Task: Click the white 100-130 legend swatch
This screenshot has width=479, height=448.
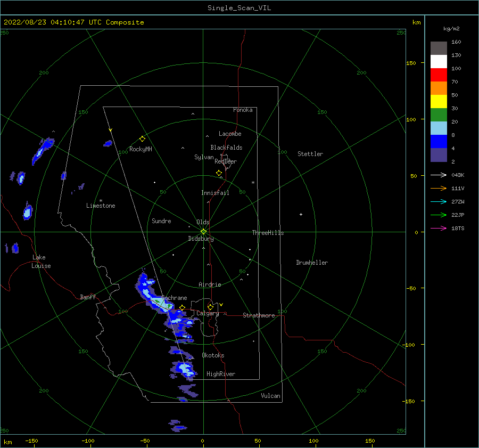Action: click(x=439, y=61)
